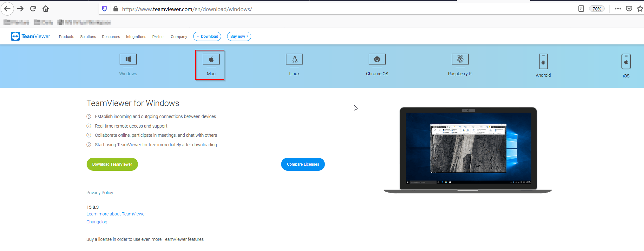Reload the page with the refresh icon
The image size is (644, 251).
33,9
